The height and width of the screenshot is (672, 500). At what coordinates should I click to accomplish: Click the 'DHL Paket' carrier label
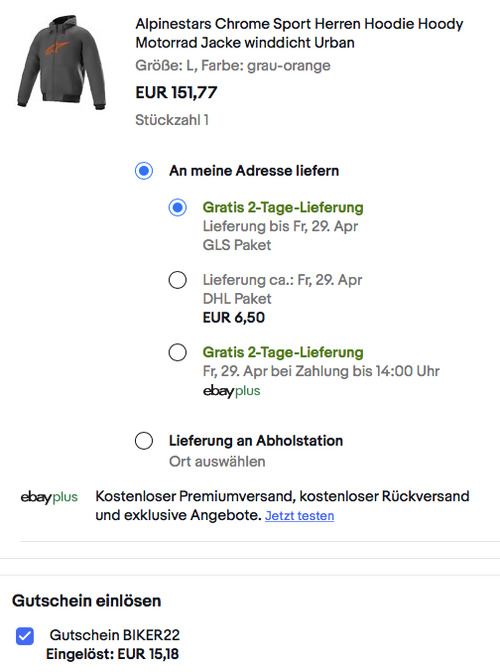(237, 299)
